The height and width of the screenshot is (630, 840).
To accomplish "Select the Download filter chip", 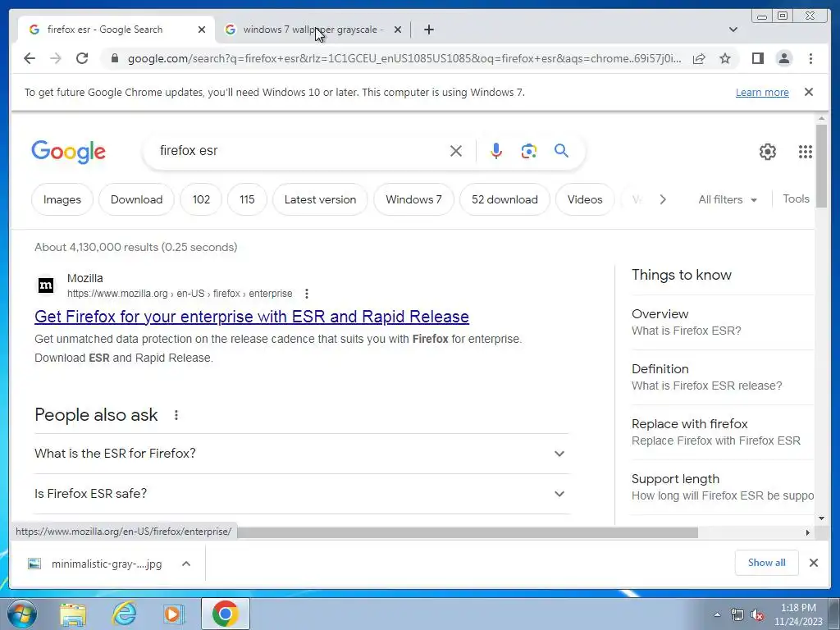I will [137, 199].
